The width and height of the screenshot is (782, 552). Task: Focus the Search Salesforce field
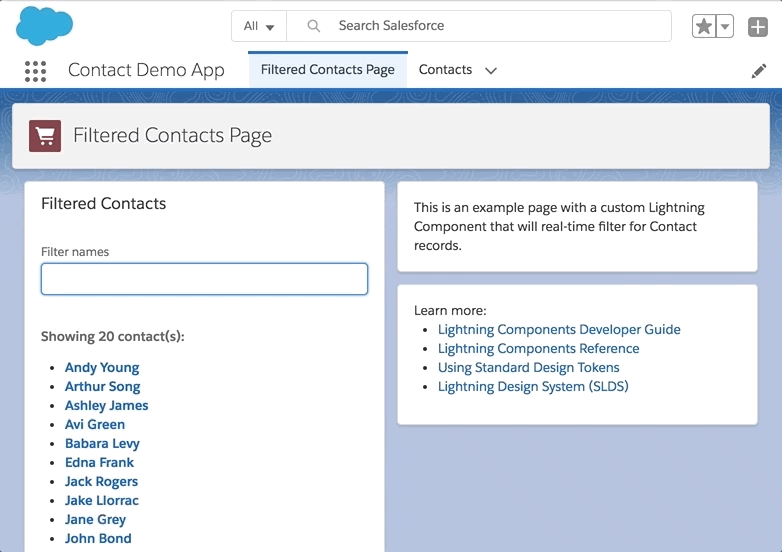click(x=479, y=26)
